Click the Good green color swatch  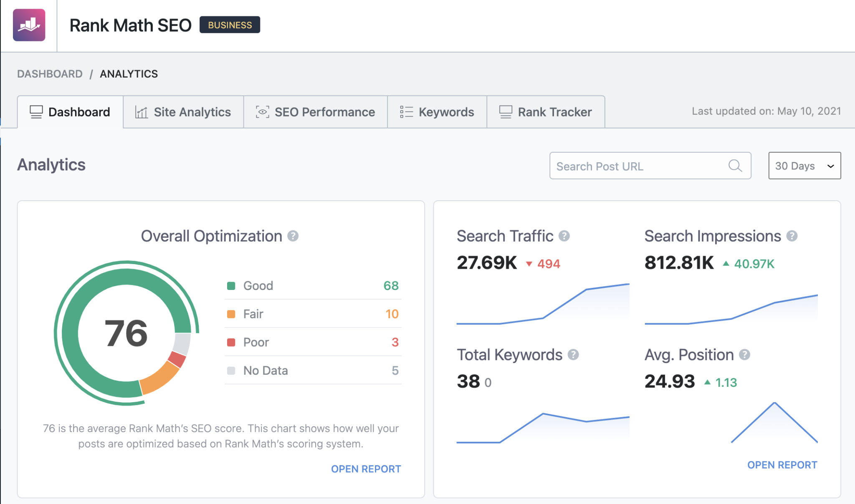point(231,286)
